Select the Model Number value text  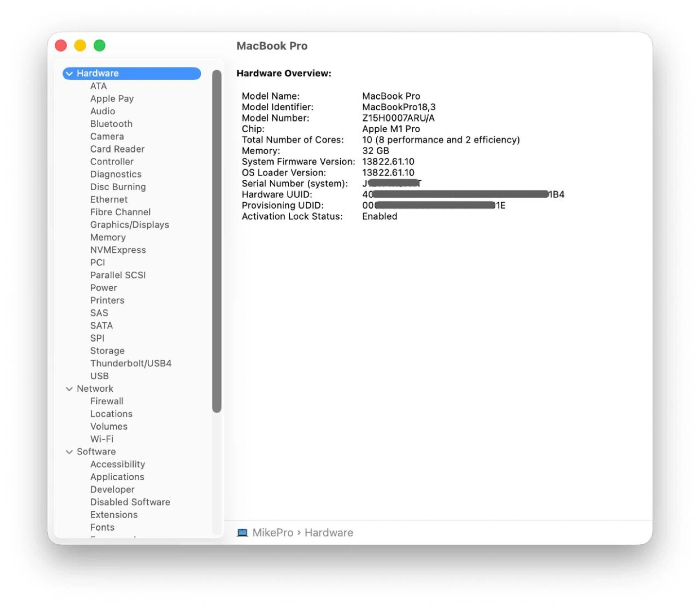[398, 118]
